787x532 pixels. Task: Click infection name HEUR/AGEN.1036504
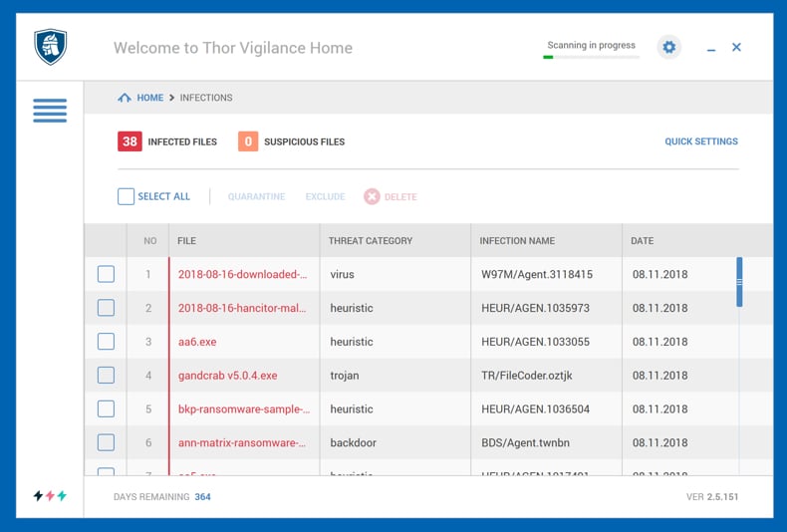(536, 409)
